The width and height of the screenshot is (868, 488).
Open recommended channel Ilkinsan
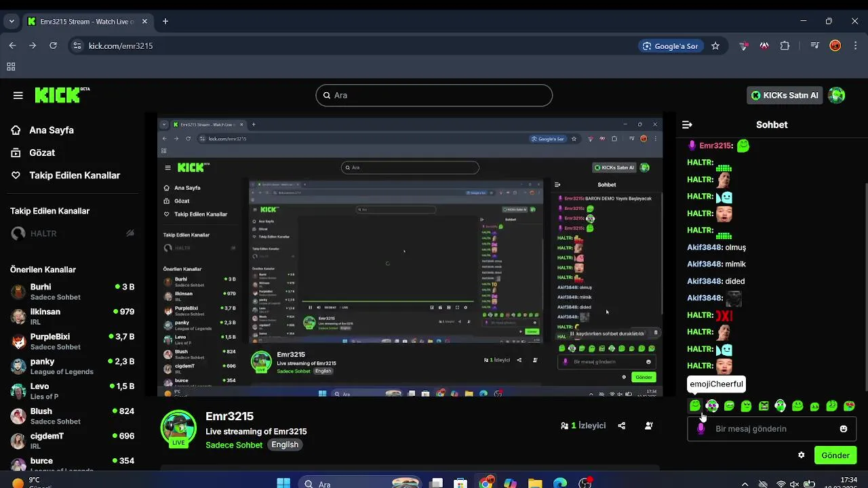coord(73,317)
